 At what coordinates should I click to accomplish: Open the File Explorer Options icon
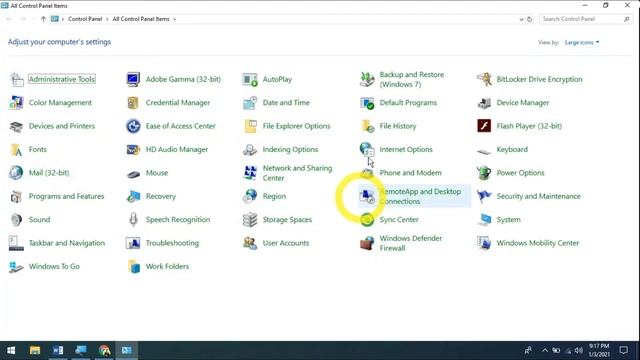250,126
